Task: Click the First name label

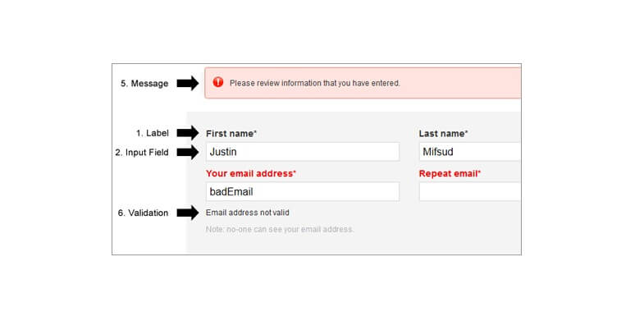Action: [231, 134]
